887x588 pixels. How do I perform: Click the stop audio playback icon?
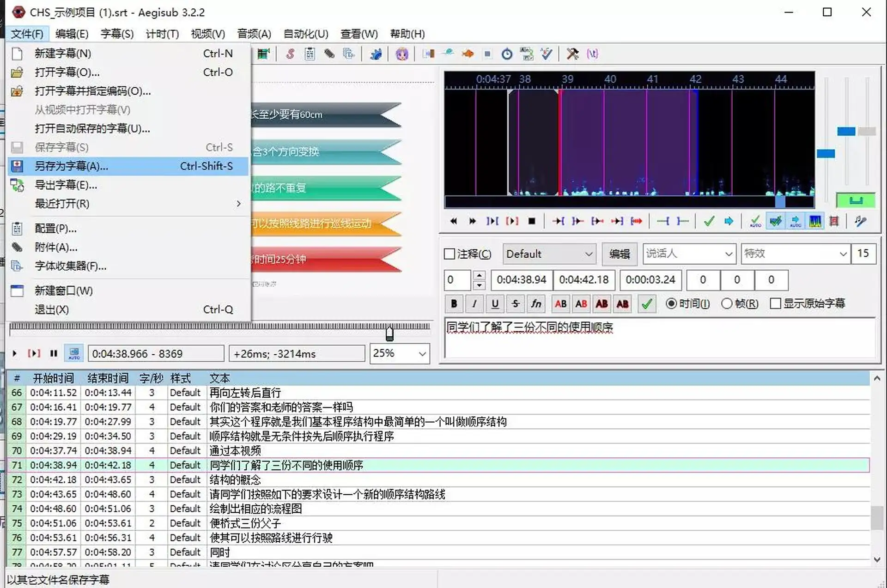(x=532, y=221)
